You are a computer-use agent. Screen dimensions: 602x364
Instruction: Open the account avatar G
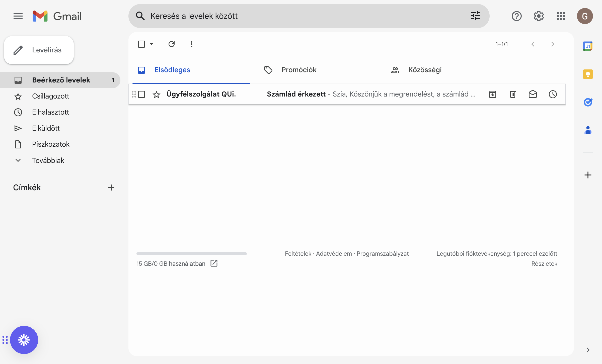(585, 16)
